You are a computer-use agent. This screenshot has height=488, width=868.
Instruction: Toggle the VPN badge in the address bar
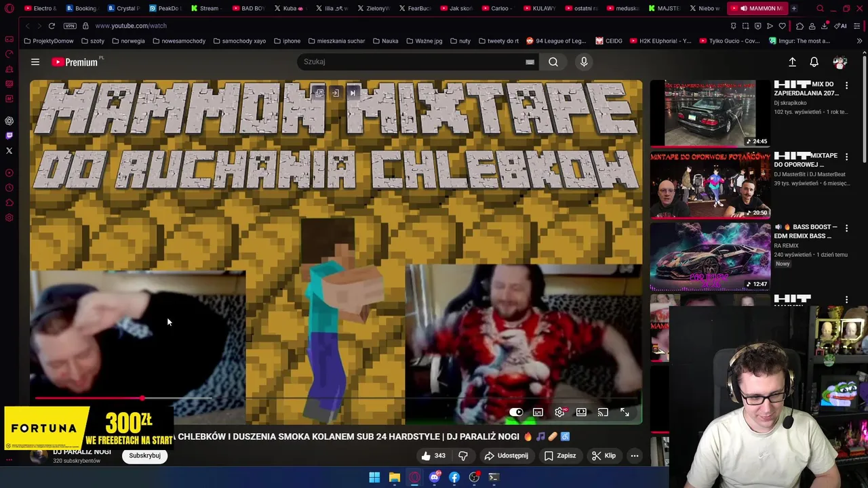point(70,26)
